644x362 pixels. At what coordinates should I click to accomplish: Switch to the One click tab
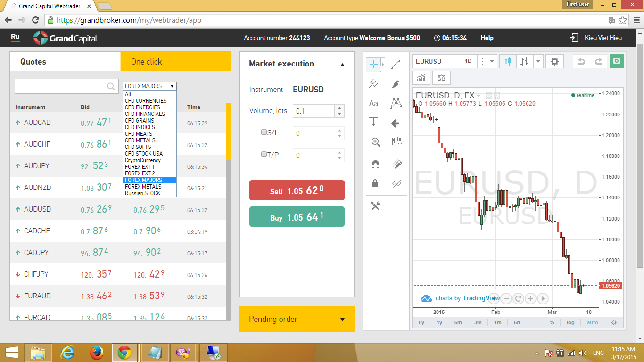(x=175, y=62)
